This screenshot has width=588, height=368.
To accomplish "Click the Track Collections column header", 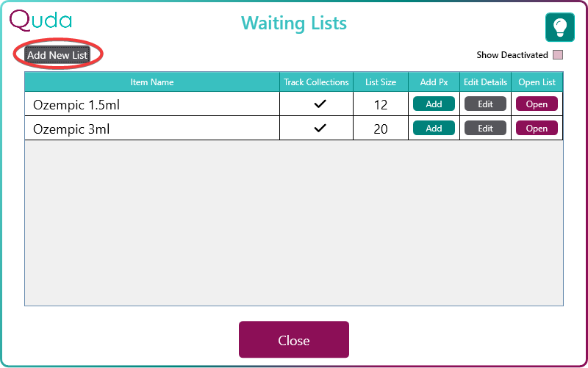I will tap(316, 82).
